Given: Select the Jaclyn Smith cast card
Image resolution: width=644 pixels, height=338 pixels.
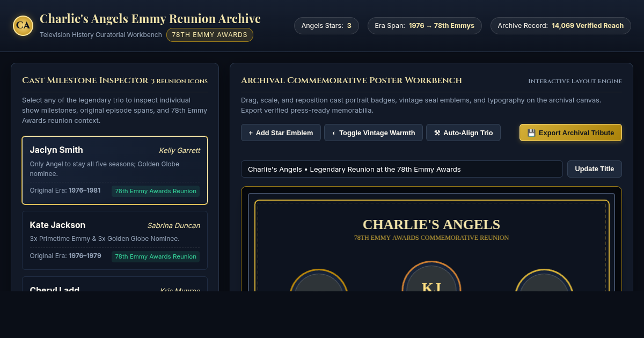Looking at the screenshot, I should pyautogui.click(x=115, y=170).
